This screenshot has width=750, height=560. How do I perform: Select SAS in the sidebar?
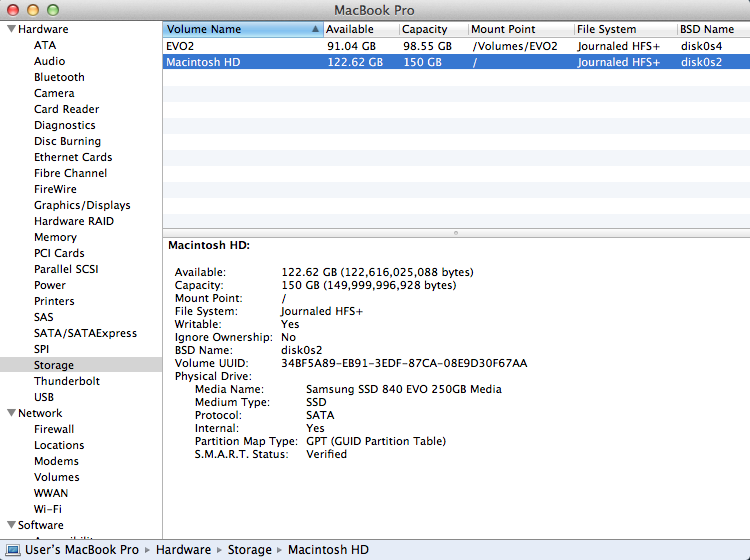click(x=44, y=317)
